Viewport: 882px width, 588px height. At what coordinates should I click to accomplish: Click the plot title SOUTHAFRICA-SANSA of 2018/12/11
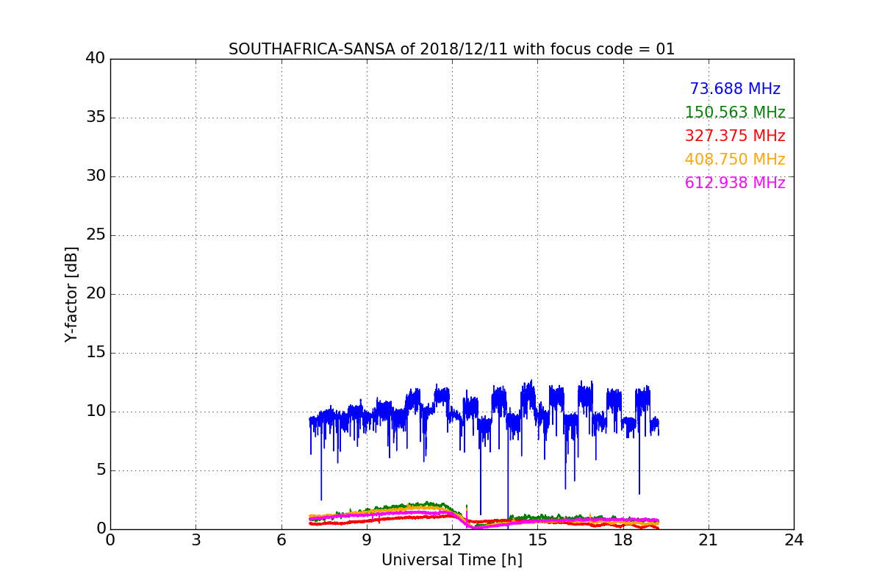[451, 49]
